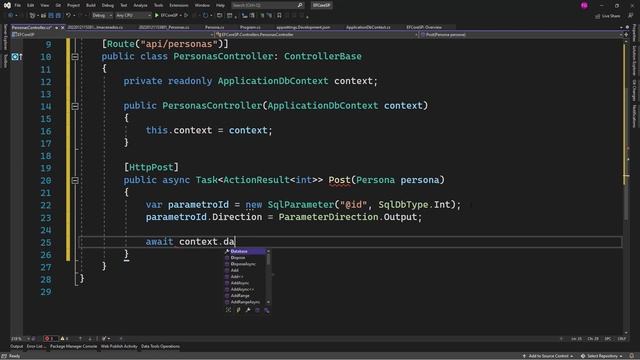Toggle the IntelliSense methods filter cube icon
640x360 pixels.
pyautogui.click(x=257, y=310)
